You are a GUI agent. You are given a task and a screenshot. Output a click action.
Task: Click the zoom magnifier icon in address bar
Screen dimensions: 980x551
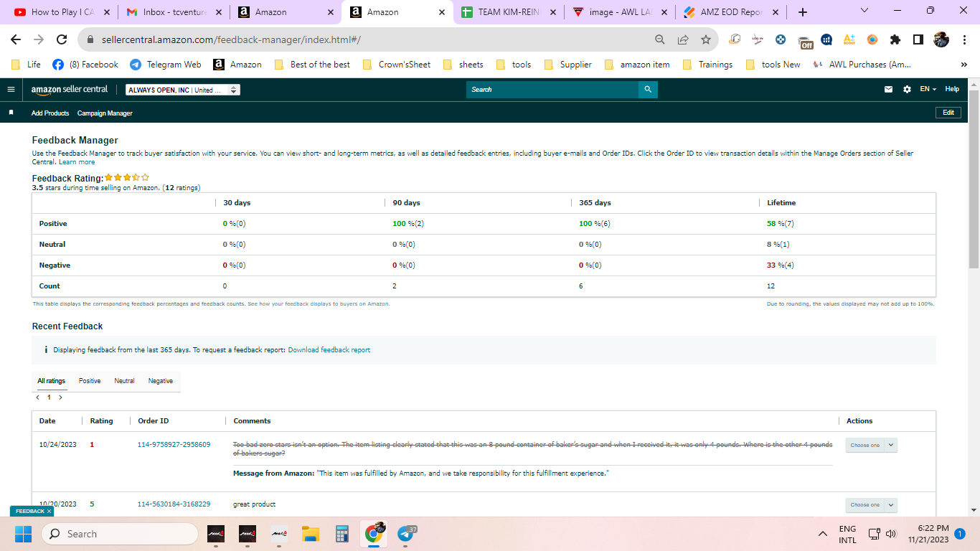pyautogui.click(x=660, y=40)
